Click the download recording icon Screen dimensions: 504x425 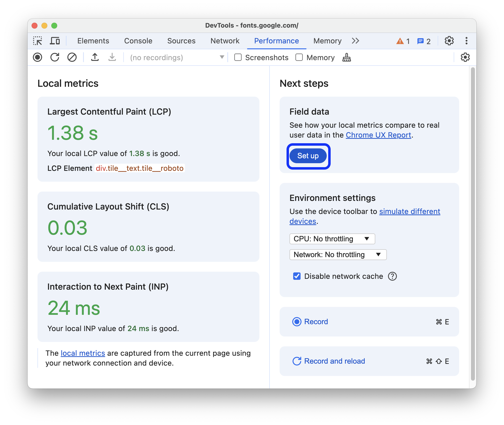click(x=111, y=58)
